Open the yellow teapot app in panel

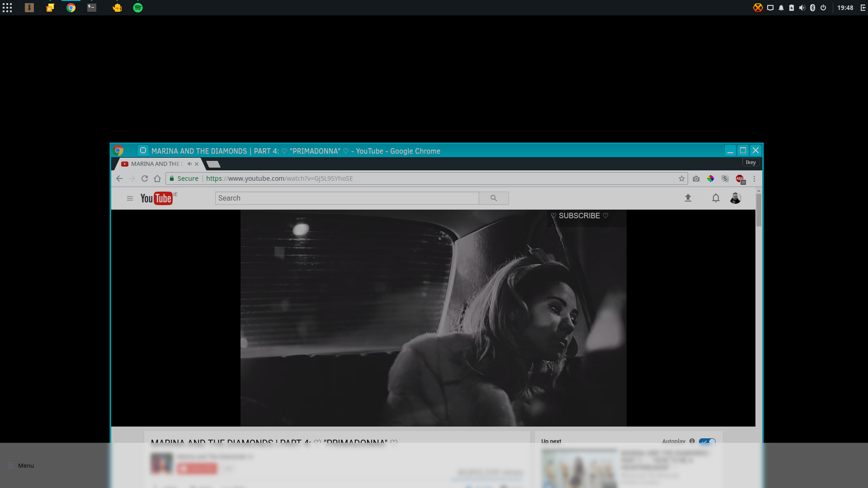click(117, 8)
